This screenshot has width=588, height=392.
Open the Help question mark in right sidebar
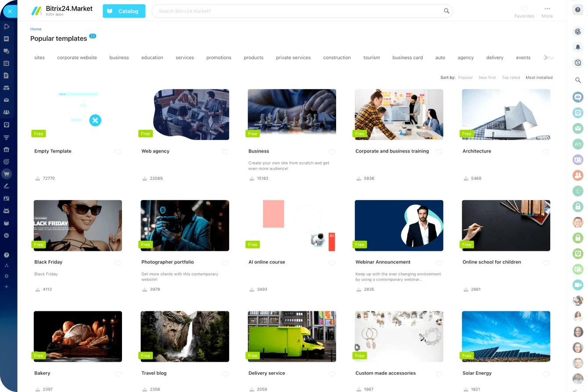click(577, 10)
